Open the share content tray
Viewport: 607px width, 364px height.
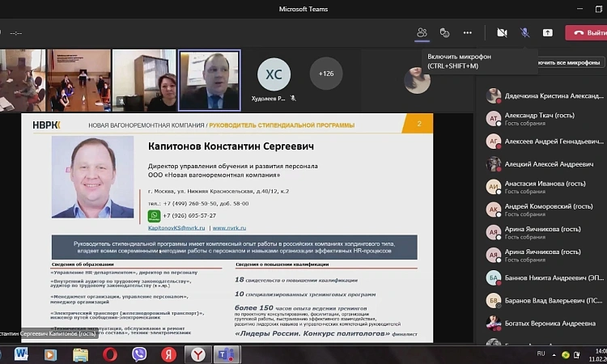click(x=547, y=33)
